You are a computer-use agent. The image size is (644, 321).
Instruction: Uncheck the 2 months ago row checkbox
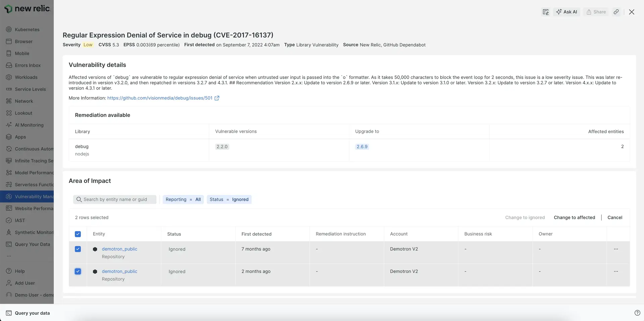tap(78, 271)
